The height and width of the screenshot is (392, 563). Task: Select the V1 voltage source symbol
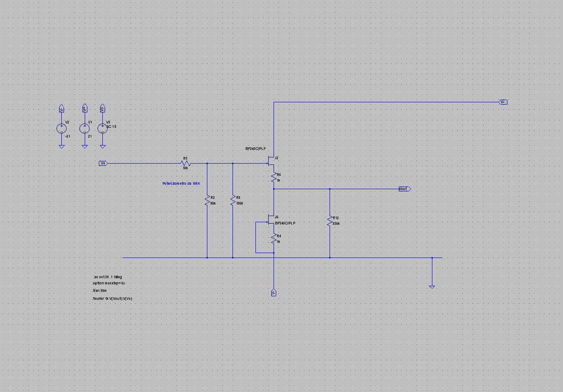point(85,128)
